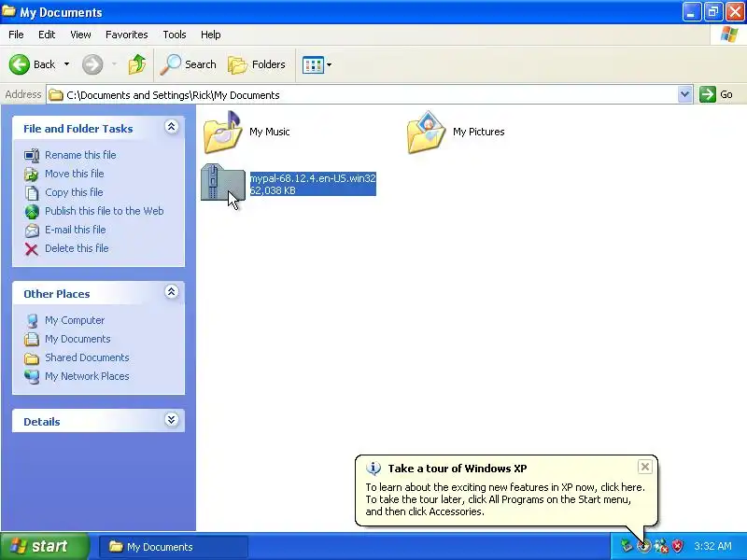Click the Copy this file icon

(32, 193)
